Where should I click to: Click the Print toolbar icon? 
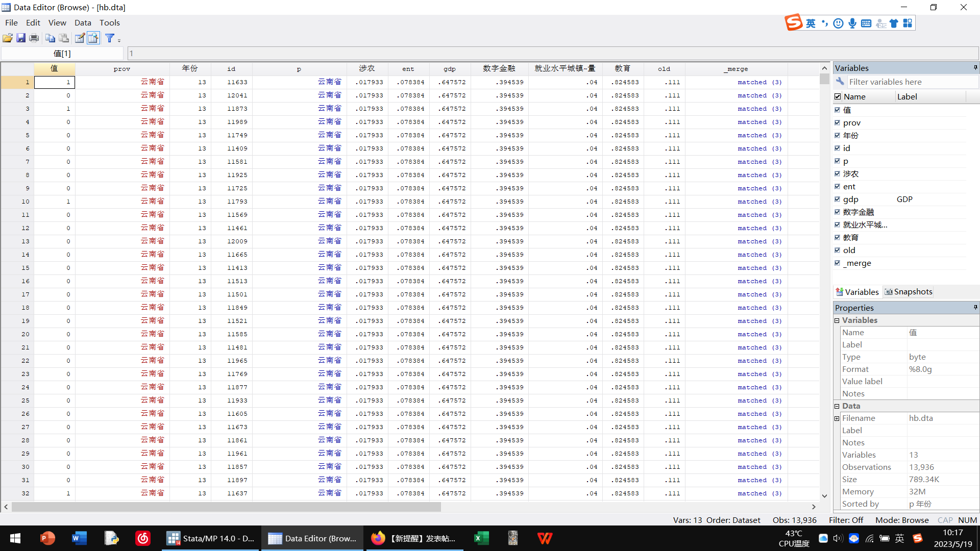click(x=34, y=38)
